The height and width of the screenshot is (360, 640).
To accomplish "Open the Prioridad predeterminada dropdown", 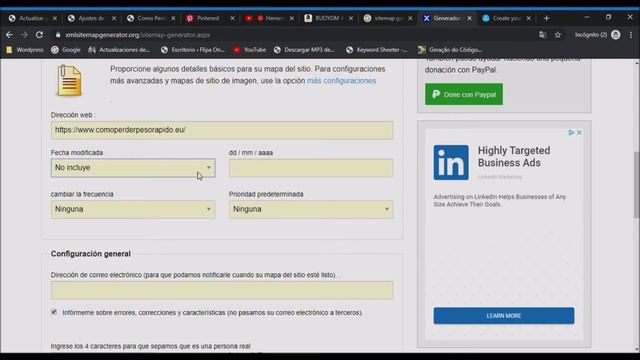I will (311, 209).
